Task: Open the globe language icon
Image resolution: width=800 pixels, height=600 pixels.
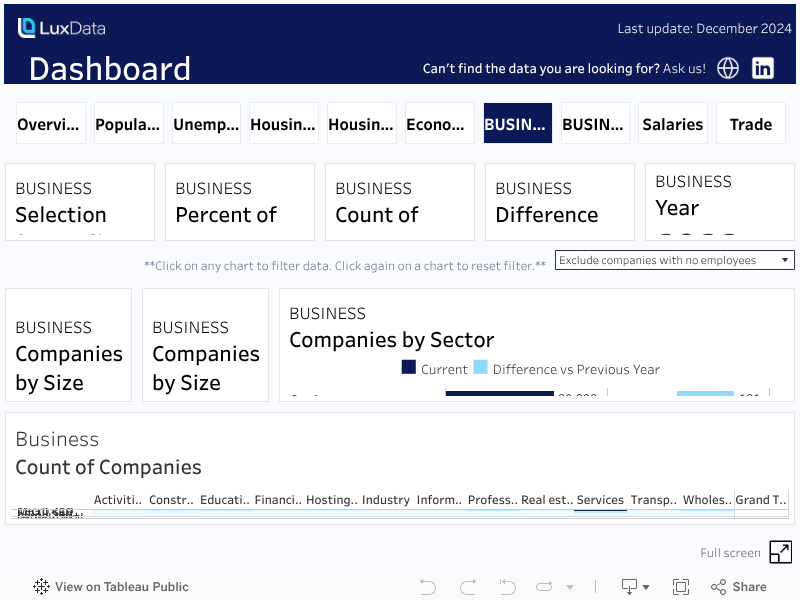Action: (728, 68)
